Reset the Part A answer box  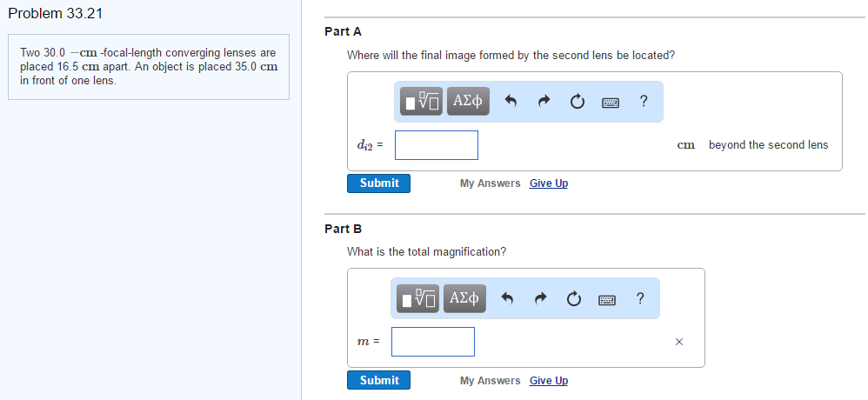pyautogui.click(x=577, y=103)
